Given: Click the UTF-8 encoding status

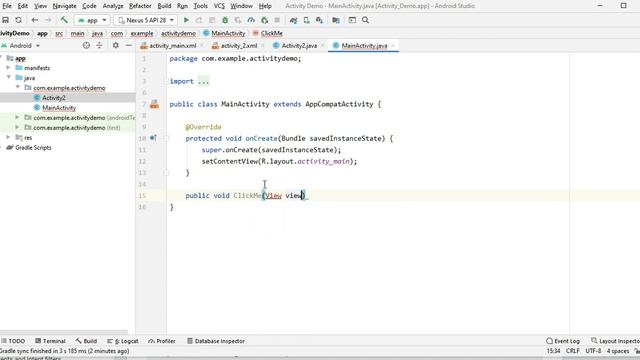Looking at the screenshot, I should pos(593,351).
